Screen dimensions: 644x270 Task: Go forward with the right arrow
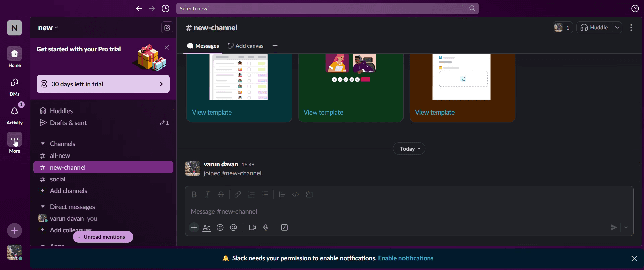[x=152, y=9]
